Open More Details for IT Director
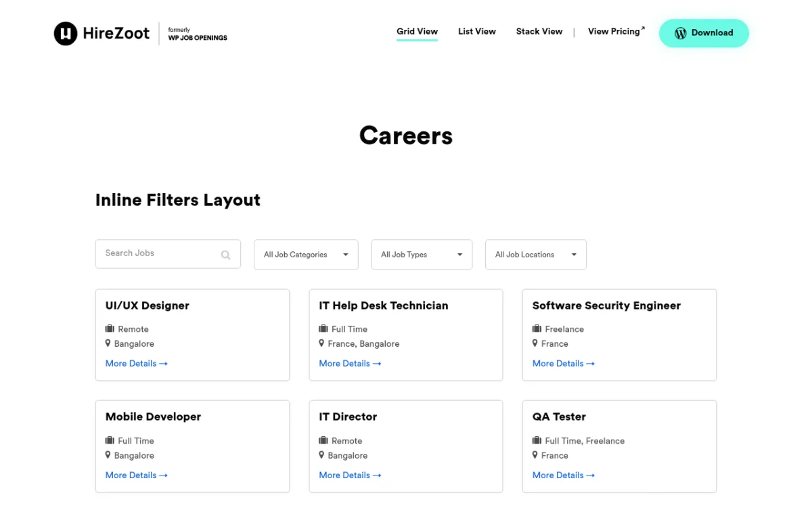This screenshot has width=812, height=508. point(350,475)
